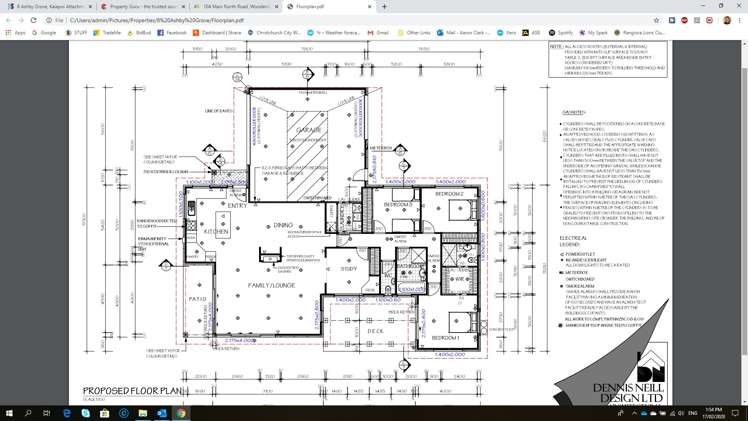Image resolution: width=748 pixels, height=421 pixels.
Task: Open Chrome from the taskbar
Action: [x=181, y=413]
